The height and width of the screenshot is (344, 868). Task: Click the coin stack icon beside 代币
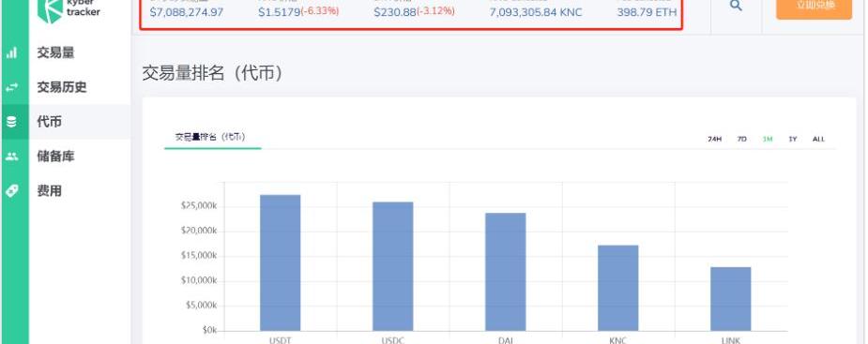tap(11, 122)
